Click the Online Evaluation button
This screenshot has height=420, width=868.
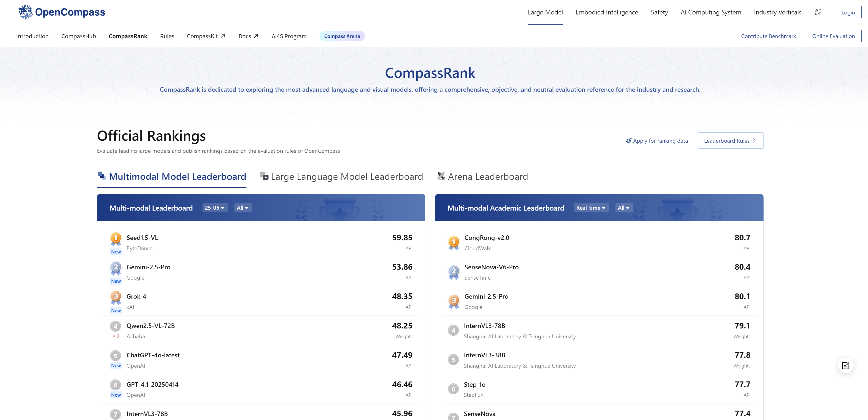[x=833, y=36]
